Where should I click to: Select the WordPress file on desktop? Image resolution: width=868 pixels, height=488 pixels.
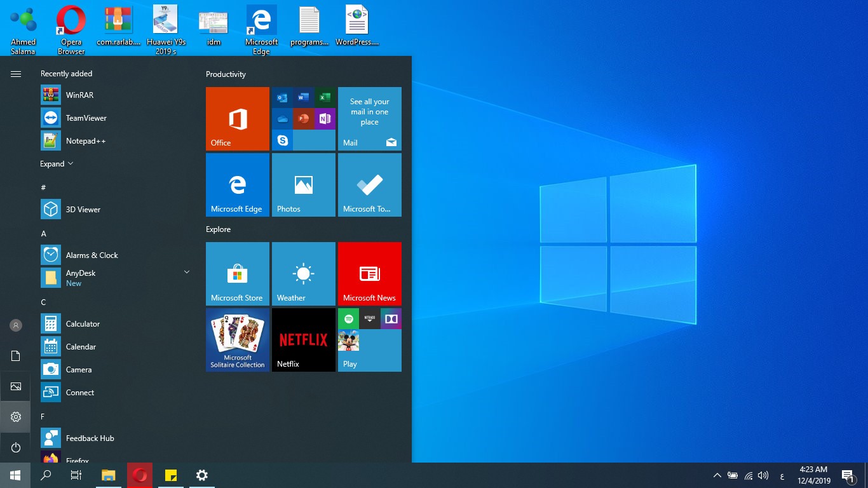point(356,27)
